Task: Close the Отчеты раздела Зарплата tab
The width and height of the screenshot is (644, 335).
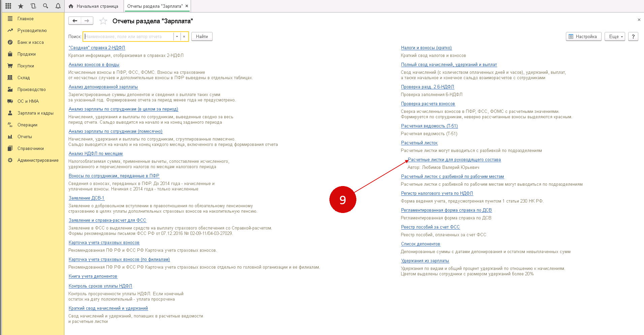Action: [187, 6]
